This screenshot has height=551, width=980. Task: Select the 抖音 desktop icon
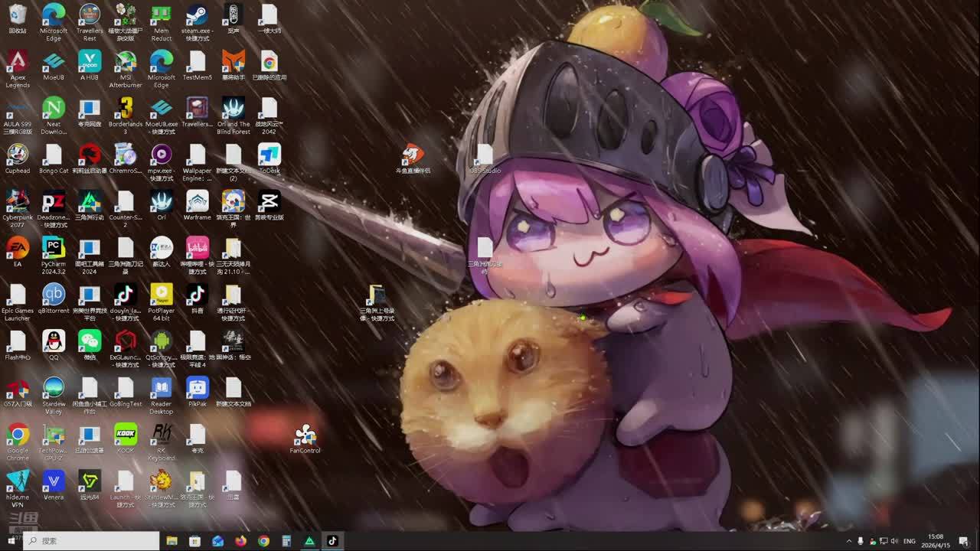pyautogui.click(x=197, y=295)
